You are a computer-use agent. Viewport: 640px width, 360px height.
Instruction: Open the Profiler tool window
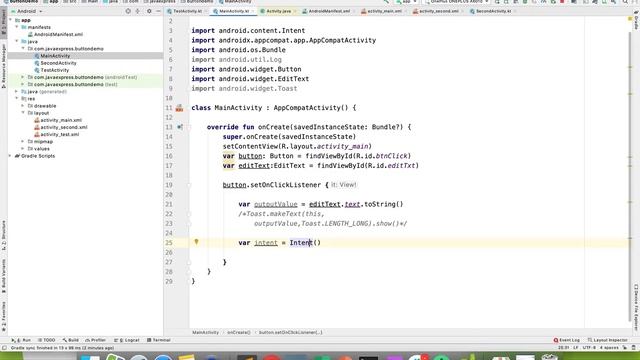pyautogui.click(x=96, y=340)
